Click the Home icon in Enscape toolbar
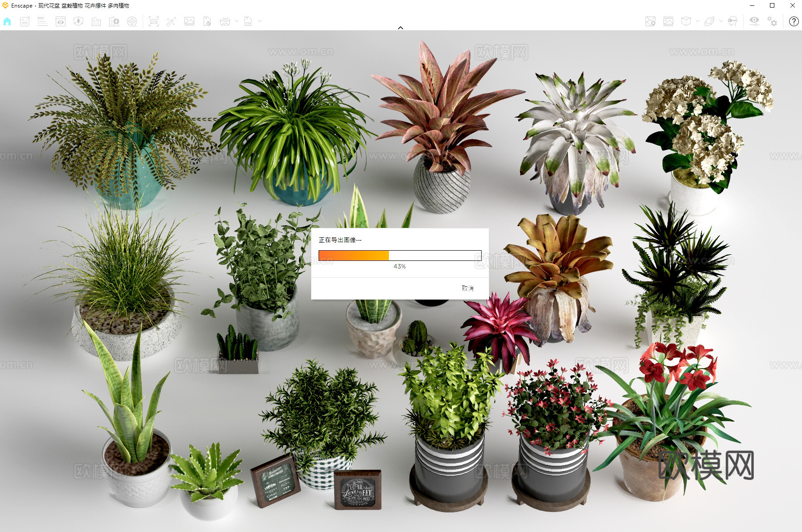This screenshot has height=532, width=802. 7,21
